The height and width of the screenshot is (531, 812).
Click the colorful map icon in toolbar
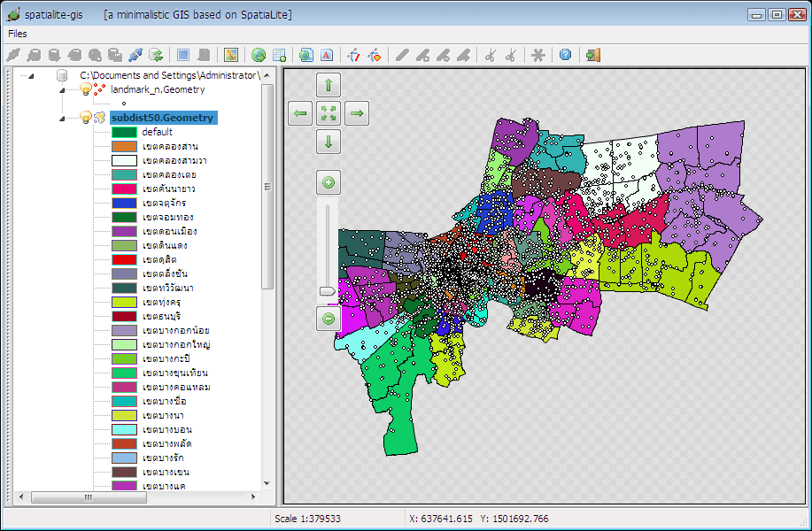(x=231, y=55)
